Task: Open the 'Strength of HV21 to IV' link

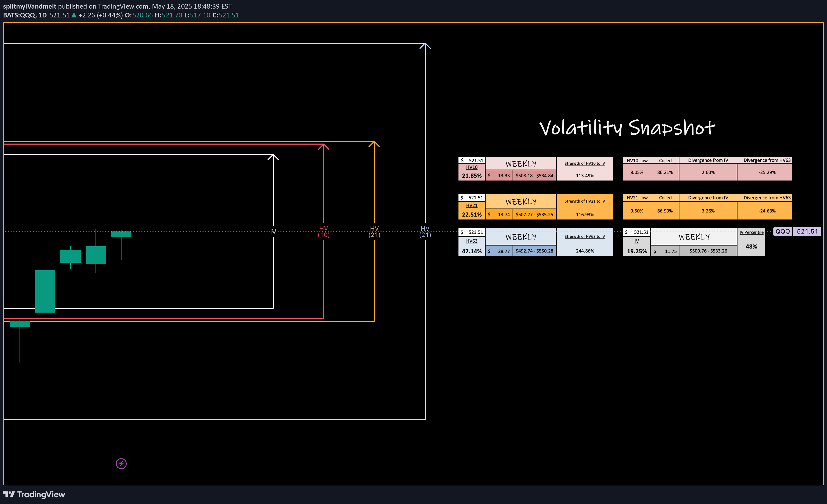Action: coord(584,201)
